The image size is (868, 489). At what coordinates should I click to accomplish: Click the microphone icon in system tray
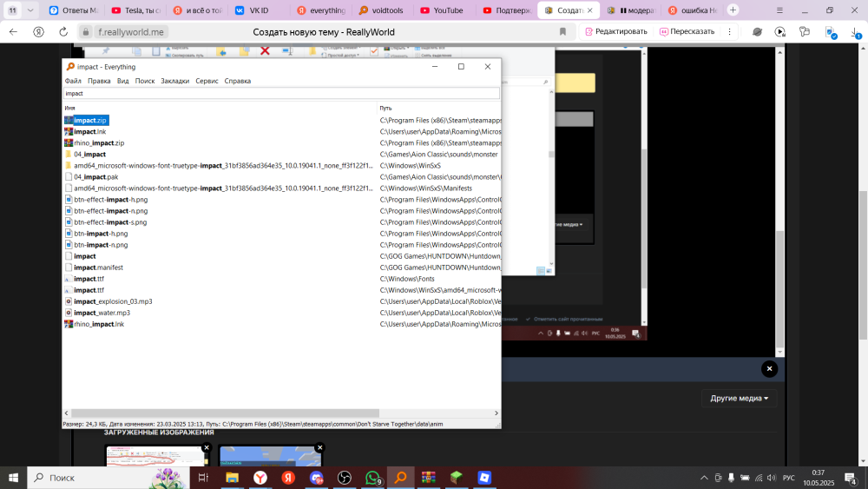point(731,478)
